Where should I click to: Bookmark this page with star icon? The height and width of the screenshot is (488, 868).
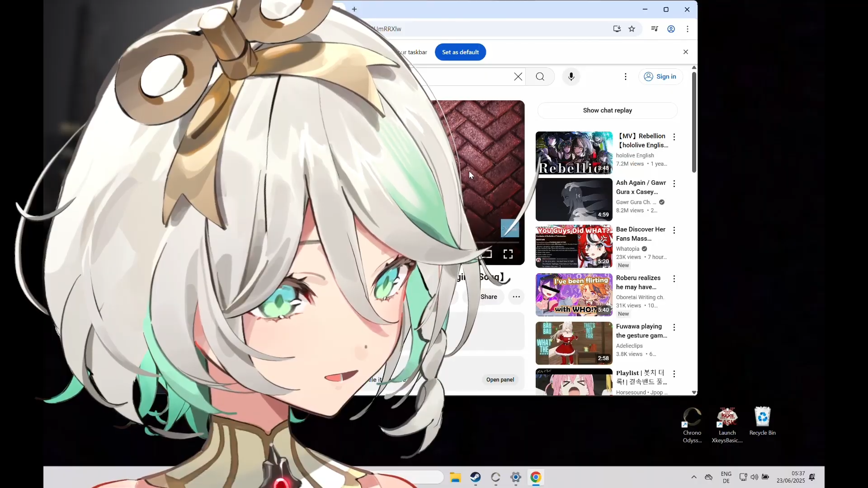[632, 29]
